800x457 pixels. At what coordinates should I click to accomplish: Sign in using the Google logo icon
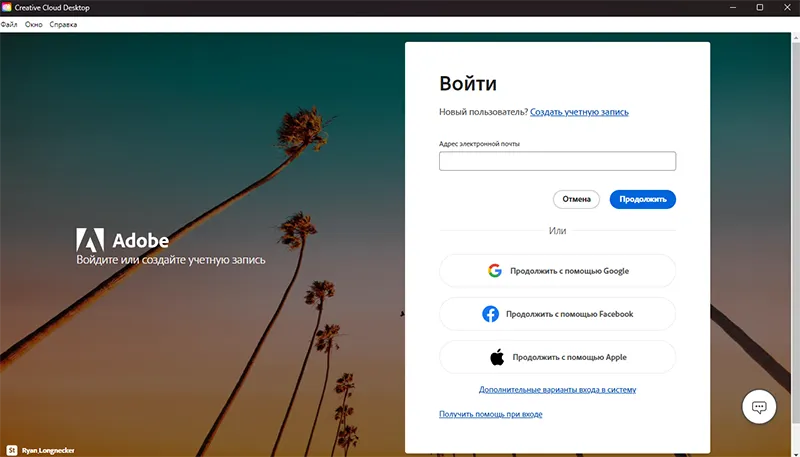[494, 271]
